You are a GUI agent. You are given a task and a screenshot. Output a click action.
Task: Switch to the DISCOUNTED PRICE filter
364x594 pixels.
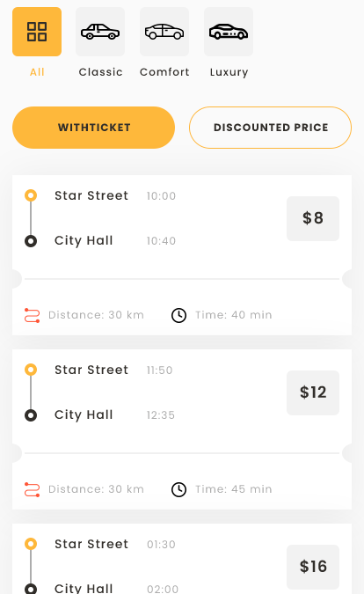pos(270,128)
